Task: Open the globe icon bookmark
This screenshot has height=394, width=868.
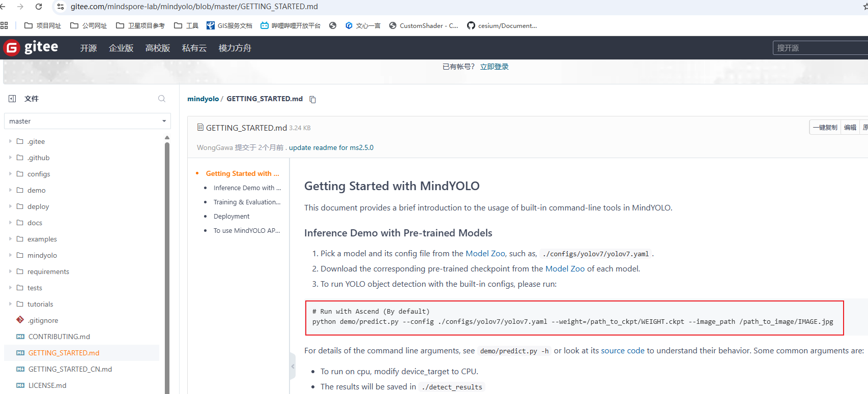Action: pyautogui.click(x=333, y=25)
